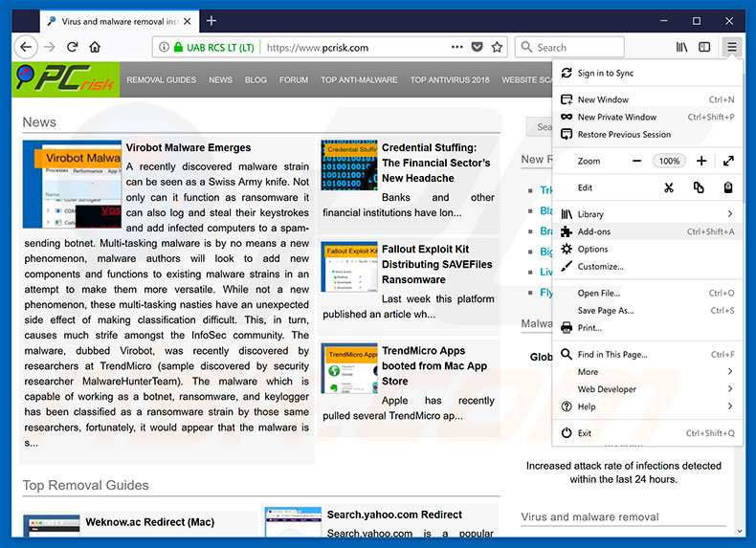Choose Sign in to Sync
Viewport: 756px width, 548px height.
[647, 74]
